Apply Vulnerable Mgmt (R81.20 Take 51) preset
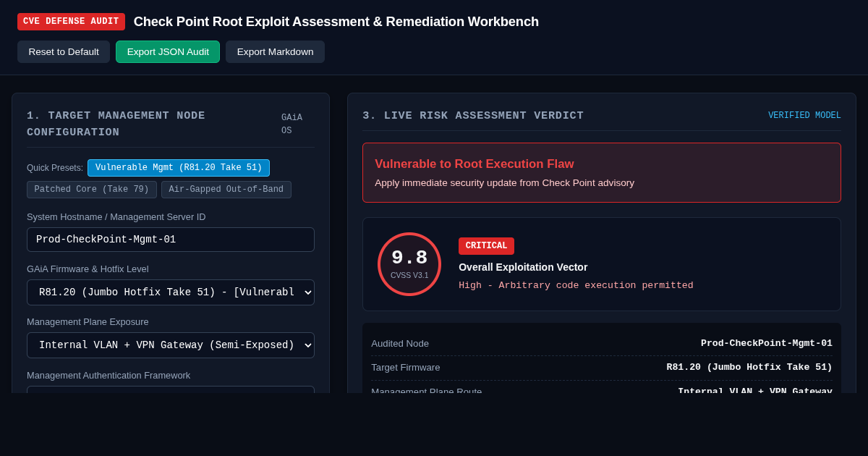Screen dimensions: 868x456 (179, 168)
